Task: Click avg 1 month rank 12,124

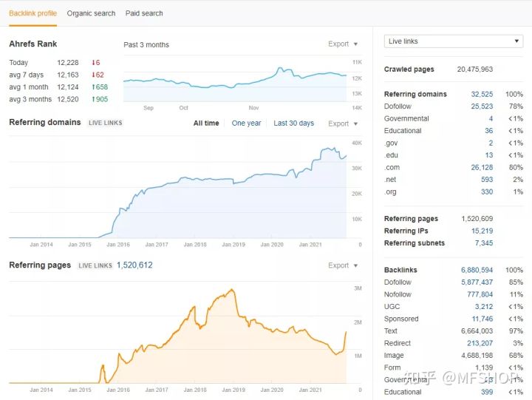Action: coord(68,87)
